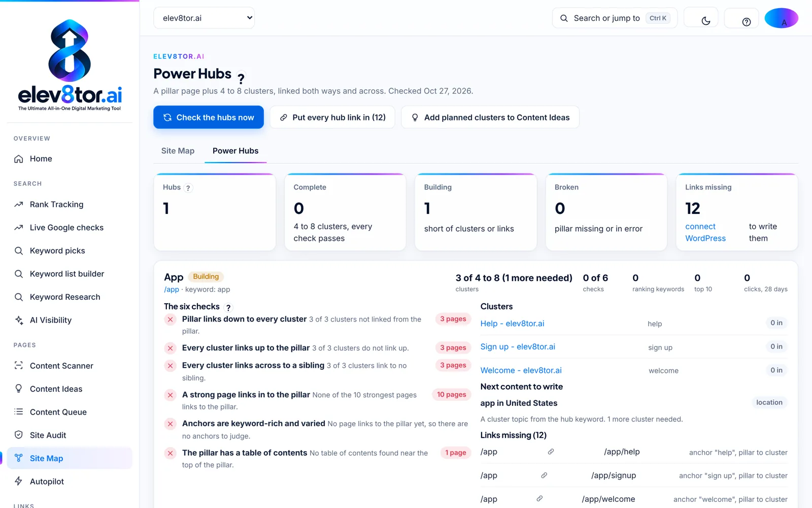Click the Building status badge

[x=206, y=277]
